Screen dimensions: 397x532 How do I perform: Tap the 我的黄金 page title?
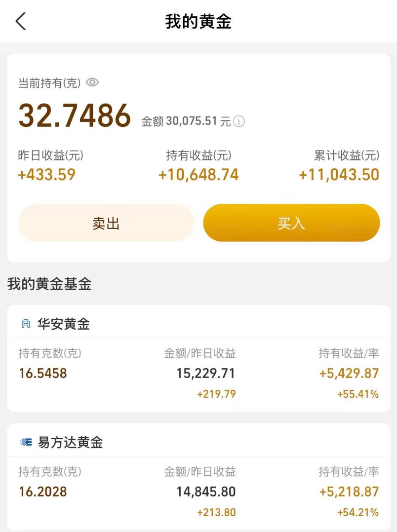198,22
